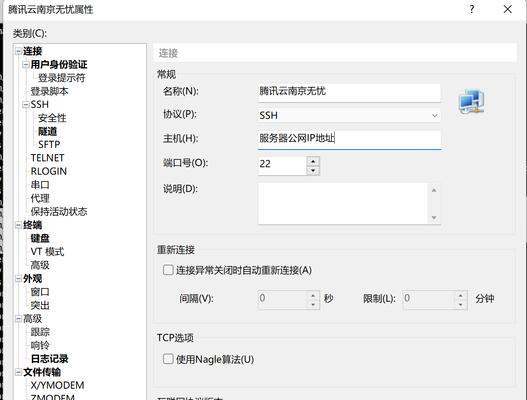This screenshot has width=527, height=400.
Task: Select 响铃 in the category tree
Action: pyautogui.click(x=40, y=345)
